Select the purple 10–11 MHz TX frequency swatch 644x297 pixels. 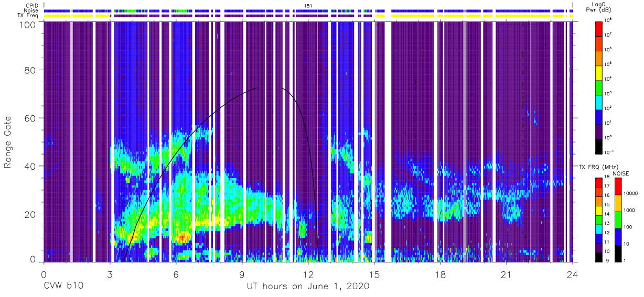pos(599,247)
